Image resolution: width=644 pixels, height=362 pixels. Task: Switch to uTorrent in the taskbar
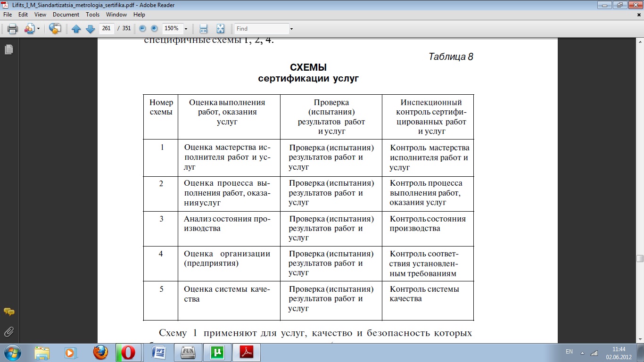pyautogui.click(x=217, y=353)
